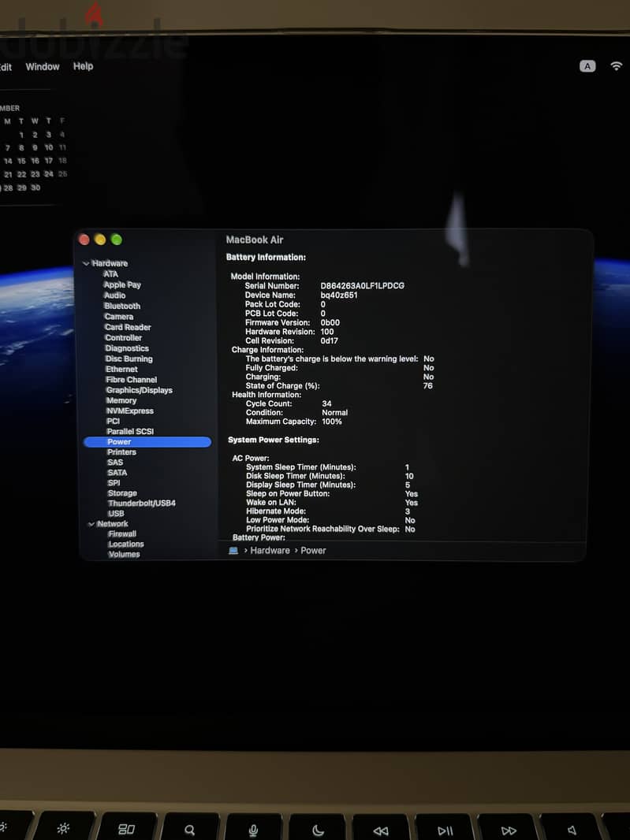Click date 23 in calendar widget
The height and width of the screenshot is (840, 630).
pyautogui.click(x=35, y=174)
